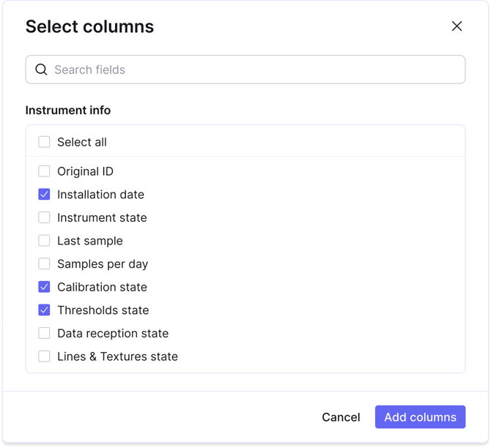Select the Last sample checkbox

pyautogui.click(x=44, y=241)
